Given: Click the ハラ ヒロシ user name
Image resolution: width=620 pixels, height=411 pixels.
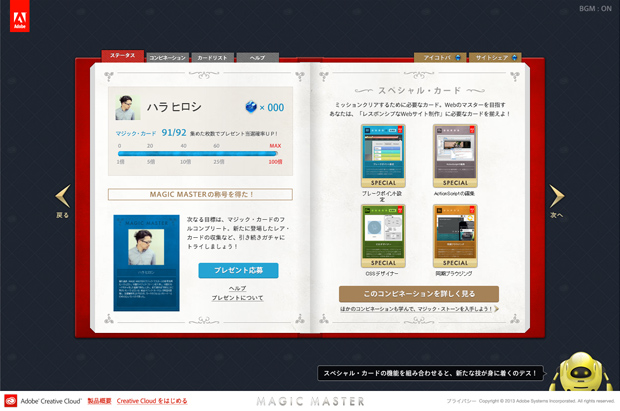Looking at the screenshot, I should (174, 107).
